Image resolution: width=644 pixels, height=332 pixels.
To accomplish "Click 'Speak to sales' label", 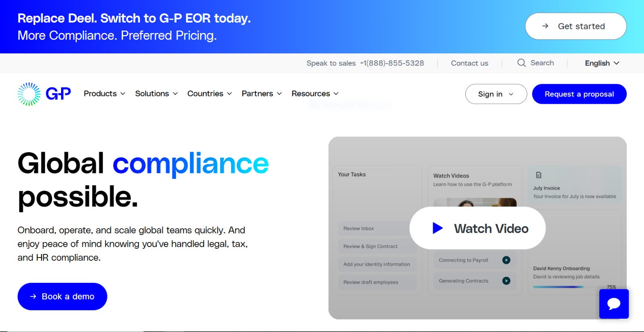I will pos(331,63).
